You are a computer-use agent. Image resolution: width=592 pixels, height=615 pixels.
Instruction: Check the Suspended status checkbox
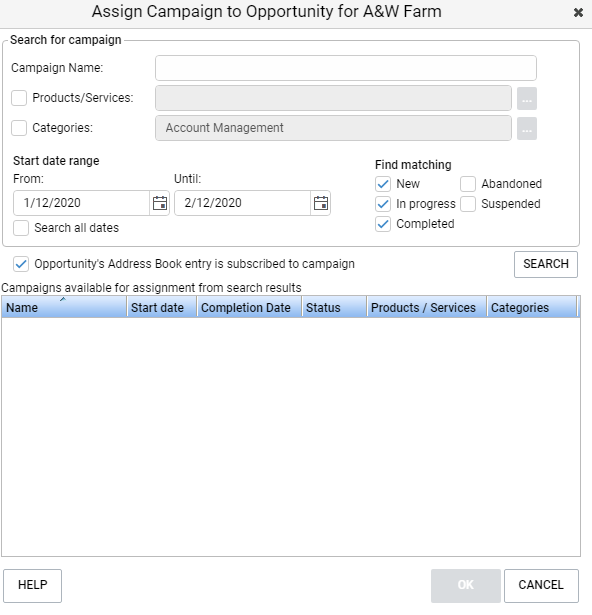point(468,204)
